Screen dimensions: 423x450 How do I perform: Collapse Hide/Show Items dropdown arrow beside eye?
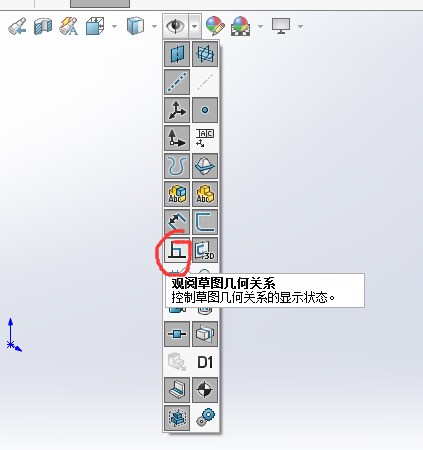195,26
